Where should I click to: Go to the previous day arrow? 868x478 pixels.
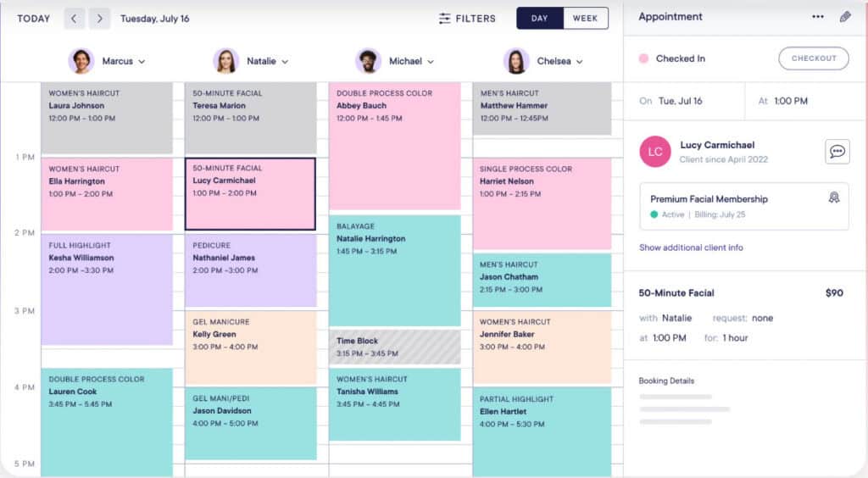(75, 19)
